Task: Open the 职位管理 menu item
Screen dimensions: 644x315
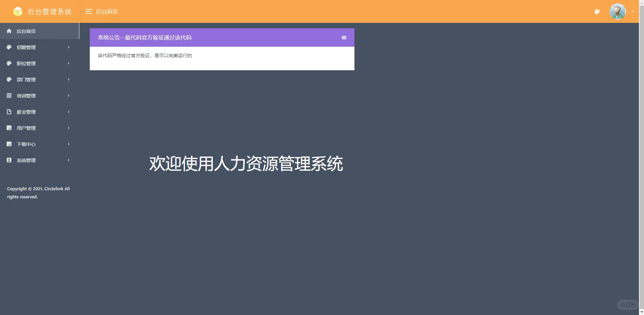Action: point(39,63)
